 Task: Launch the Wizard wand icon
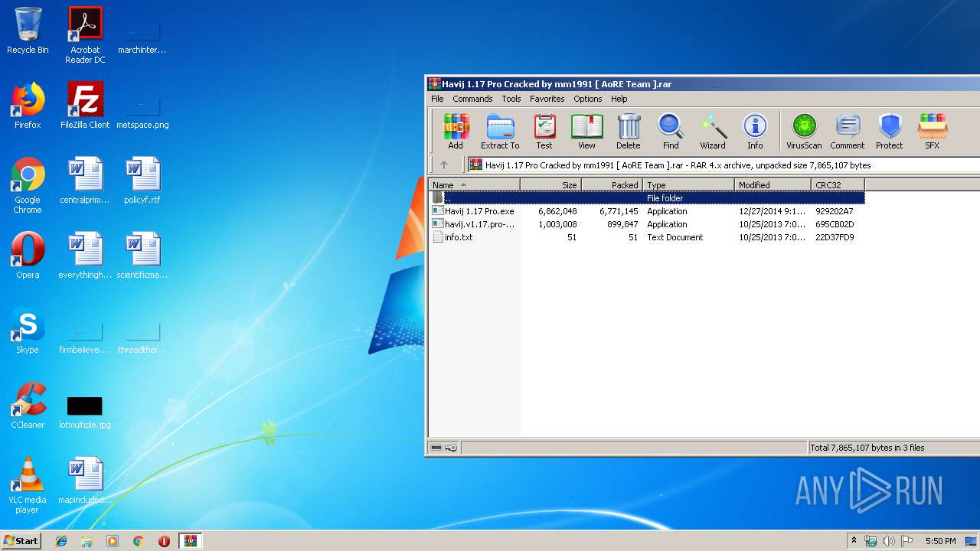pyautogui.click(x=713, y=131)
